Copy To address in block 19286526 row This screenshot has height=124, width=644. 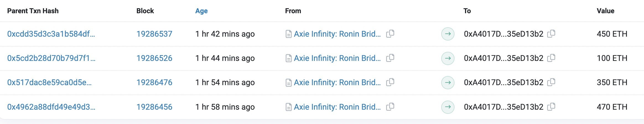tap(551, 58)
